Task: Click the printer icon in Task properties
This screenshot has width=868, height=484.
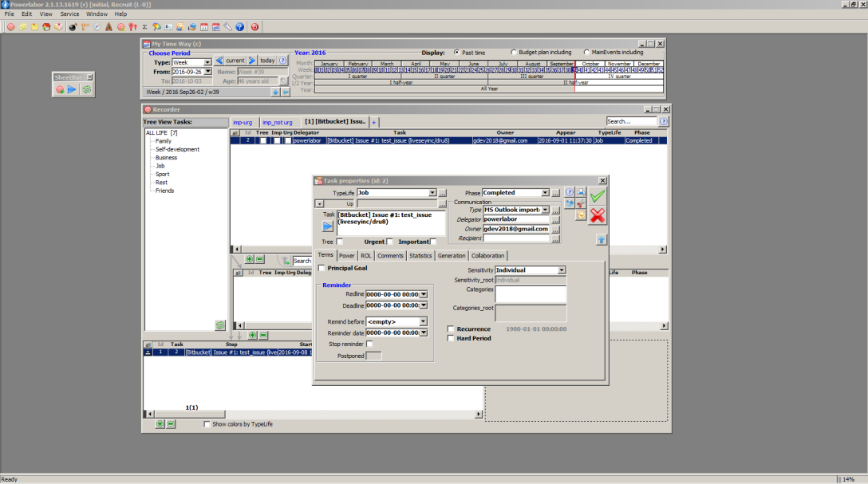Action: pyautogui.click(x=581, y=192)
